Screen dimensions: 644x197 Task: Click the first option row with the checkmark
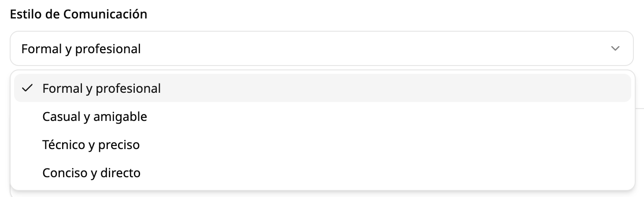322,88
